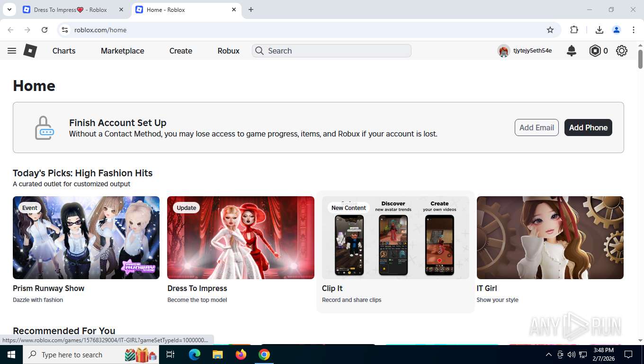This screenshot has height=364, width=644.
Task: Open File Explorer from taskbar
Action: pyautogui.click(x=217, y=355)
